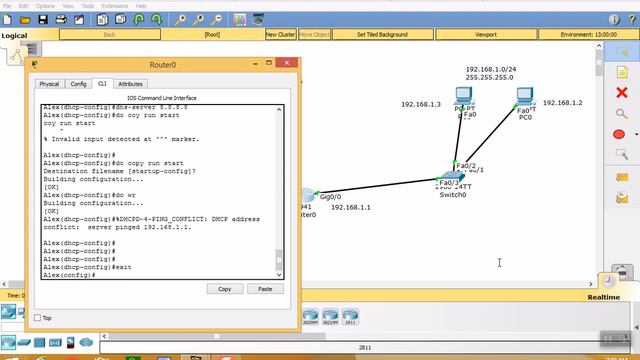The width and height of the screenshot is (640, 360).
Task: Click the PC with address 192.168.1.3
Action: (464, 97)
